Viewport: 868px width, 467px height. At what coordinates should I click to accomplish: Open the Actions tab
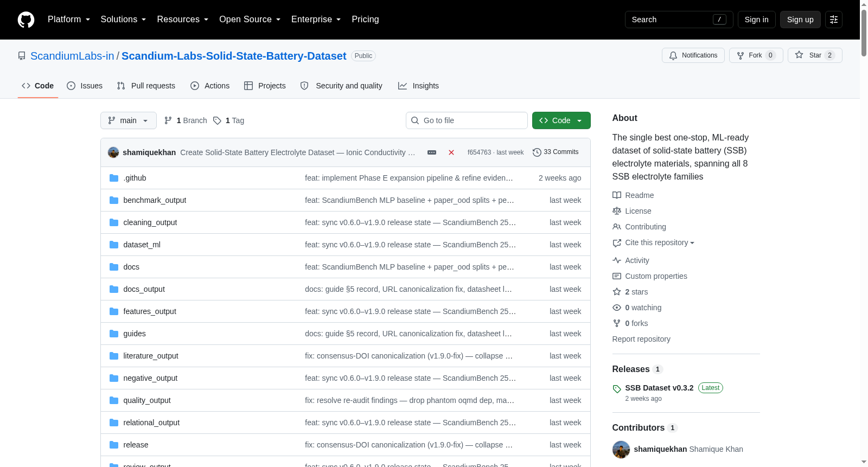(x=210, y=86)
